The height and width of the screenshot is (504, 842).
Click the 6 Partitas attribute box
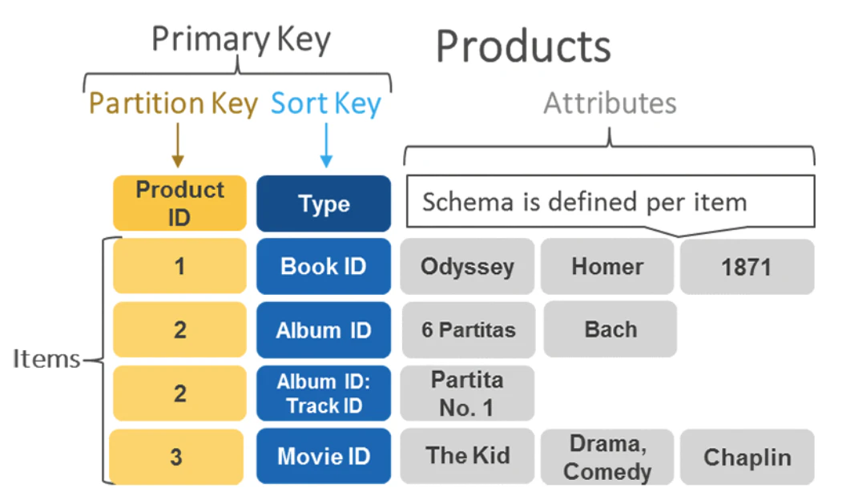click(468, 329)
